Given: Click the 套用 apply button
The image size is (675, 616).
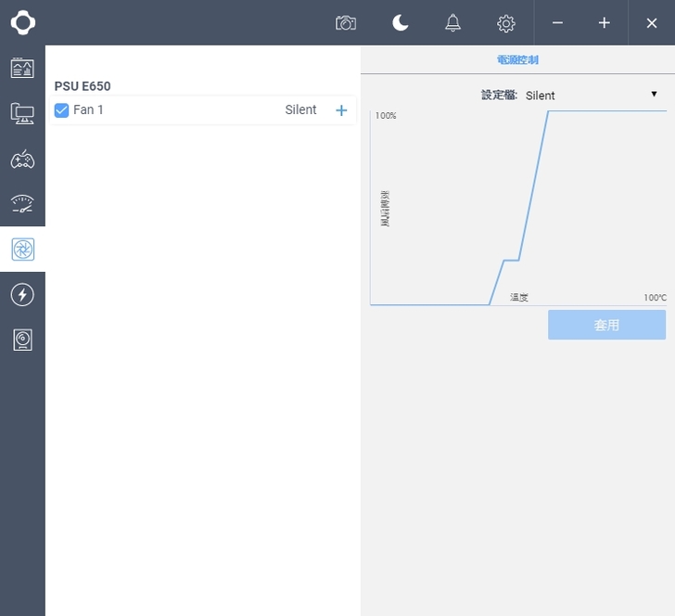Looking at the screenshot, I should pos(606,325).
